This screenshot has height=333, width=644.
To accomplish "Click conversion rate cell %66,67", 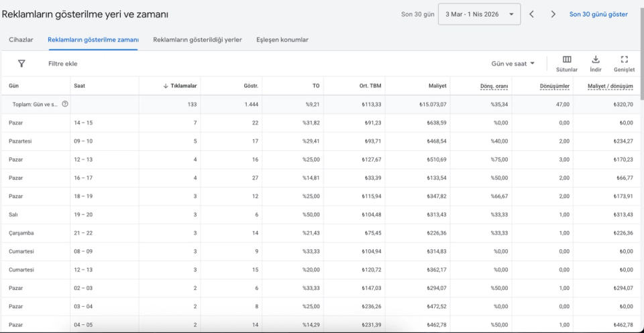I will click(499, 196).
